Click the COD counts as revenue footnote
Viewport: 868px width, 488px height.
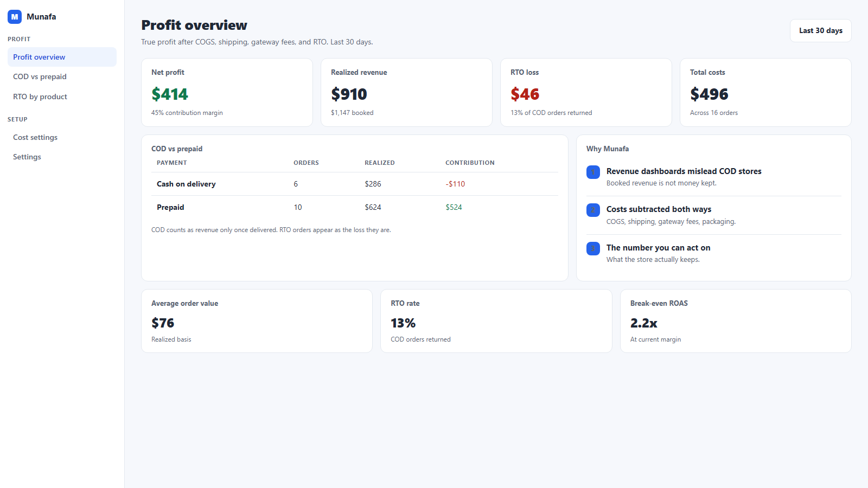(x=271, y=230)
